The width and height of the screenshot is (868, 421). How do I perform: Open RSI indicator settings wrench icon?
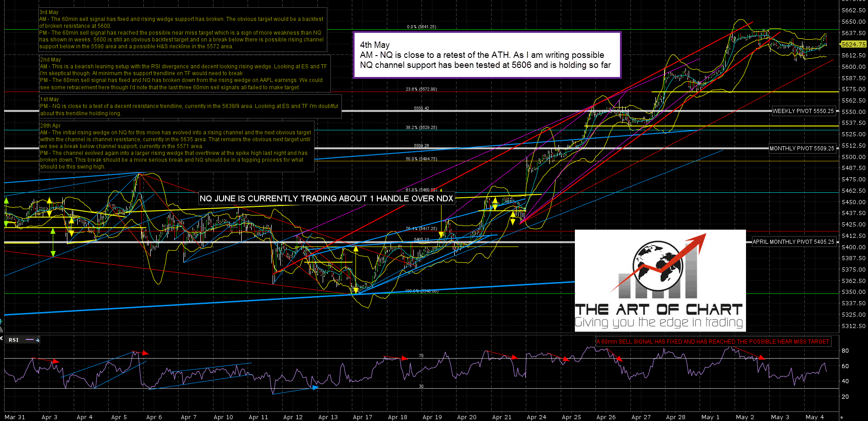click(37, 340)
